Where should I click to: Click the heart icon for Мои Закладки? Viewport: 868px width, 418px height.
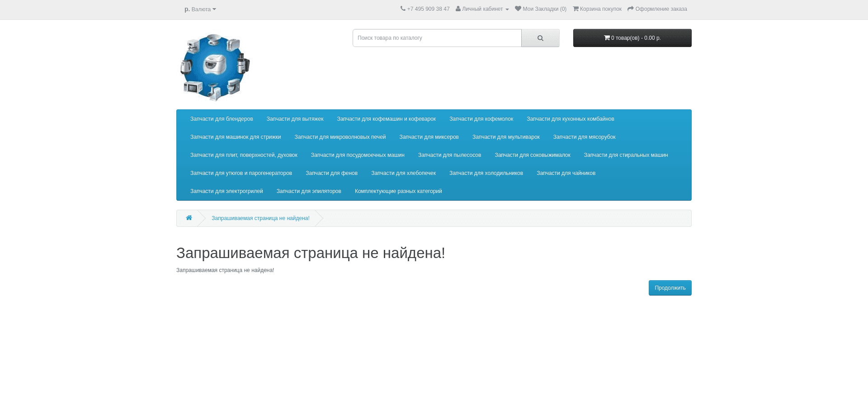[517, 9]
